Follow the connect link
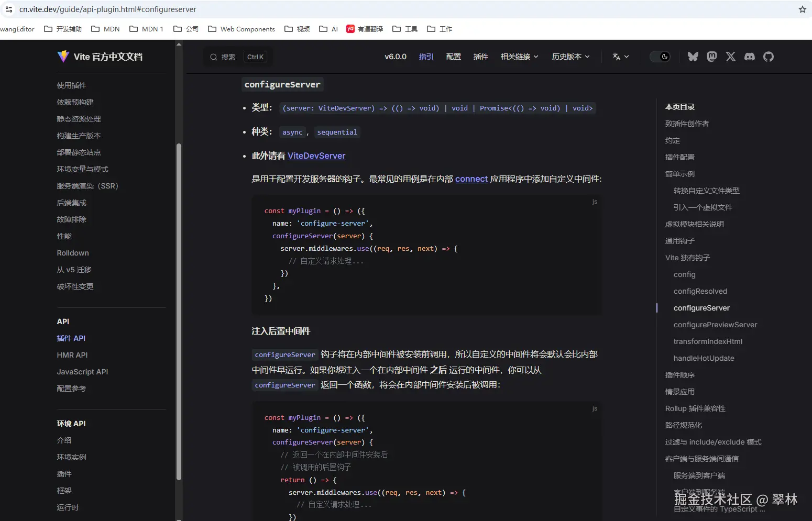 point(471,179)
